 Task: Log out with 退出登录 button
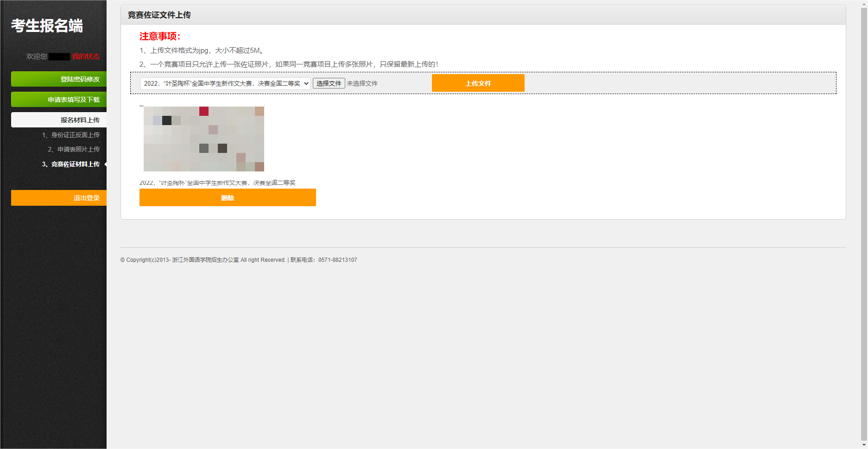[x=59, y=198]
